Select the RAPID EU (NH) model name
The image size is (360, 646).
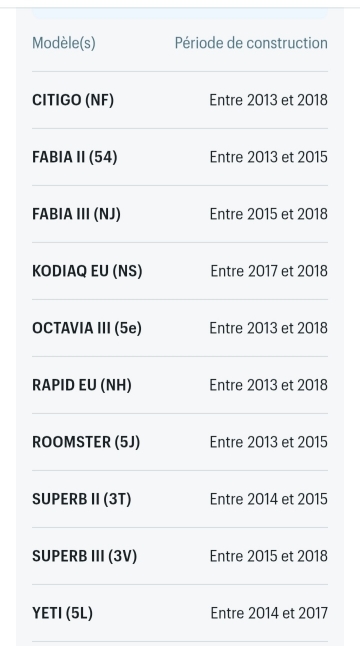(82, 385)
